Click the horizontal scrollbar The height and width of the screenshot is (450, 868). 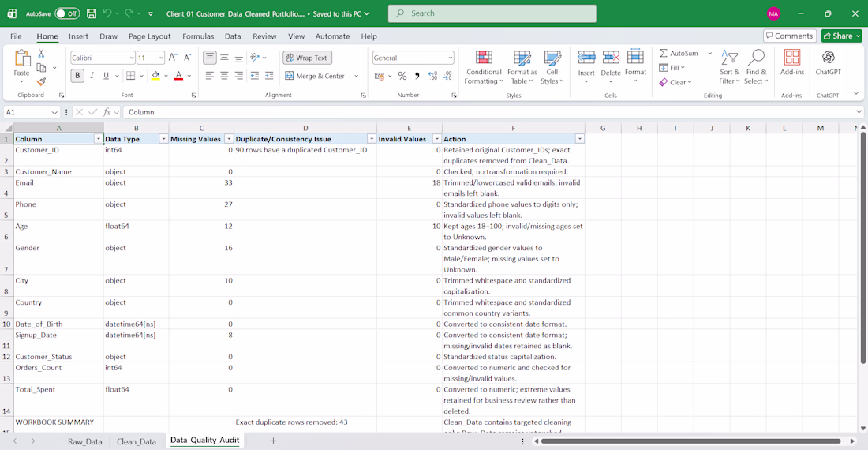pyautogui.click(x=690, y=441)
